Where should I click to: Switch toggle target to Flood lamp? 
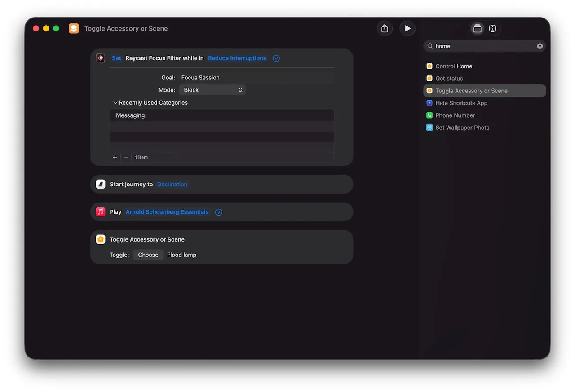[x=181, y=255]
